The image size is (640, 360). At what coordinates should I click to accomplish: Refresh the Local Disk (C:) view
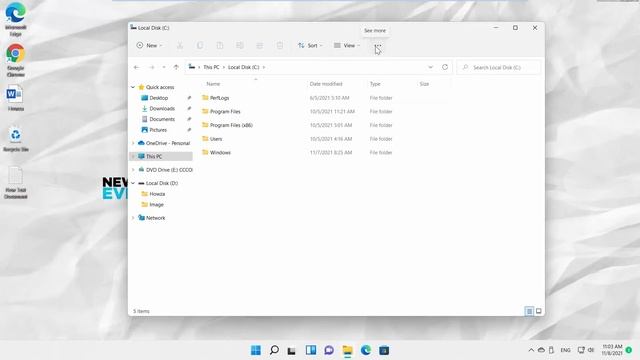click(x=445, y=67)
